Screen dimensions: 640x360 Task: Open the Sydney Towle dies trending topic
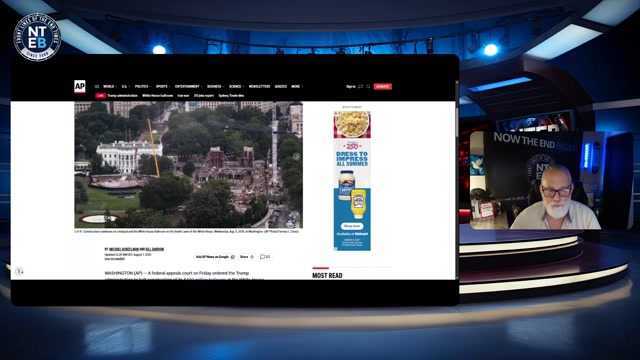pyautogui.click(x=231, y=96)
